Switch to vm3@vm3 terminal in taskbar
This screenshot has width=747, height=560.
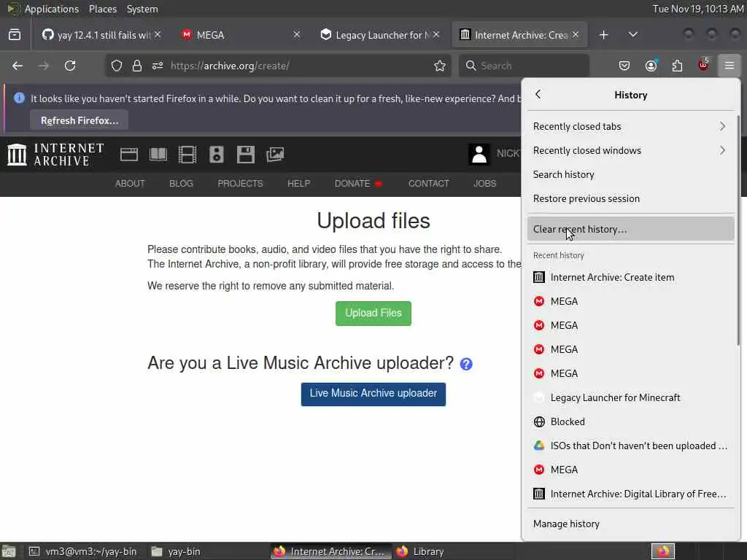tap(83, 551)
